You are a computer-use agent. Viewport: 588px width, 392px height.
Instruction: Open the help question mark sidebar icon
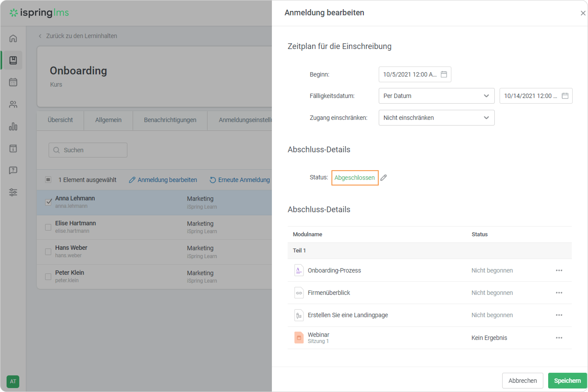pos(13,170)
